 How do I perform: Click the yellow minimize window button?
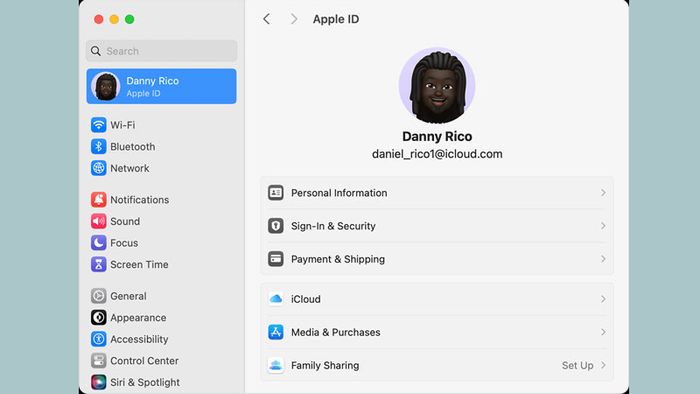[x=114, y=19]
